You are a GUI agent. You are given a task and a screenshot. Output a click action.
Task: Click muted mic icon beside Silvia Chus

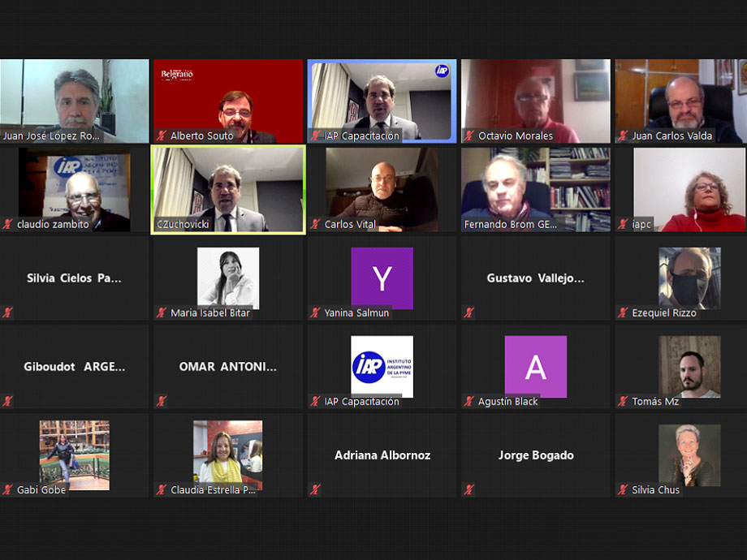623,490
